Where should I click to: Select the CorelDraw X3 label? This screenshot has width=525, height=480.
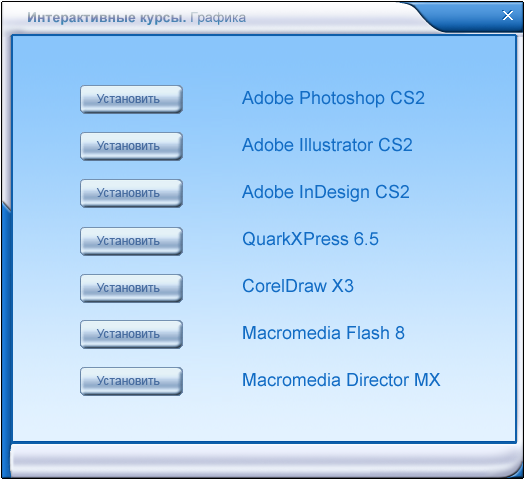[298, 286]
